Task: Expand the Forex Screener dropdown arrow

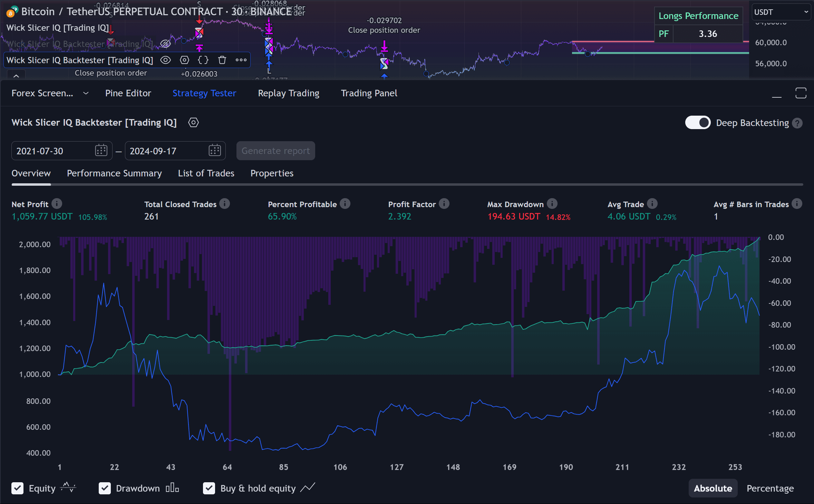Action: pyautogui.click(x=86, y=93)
